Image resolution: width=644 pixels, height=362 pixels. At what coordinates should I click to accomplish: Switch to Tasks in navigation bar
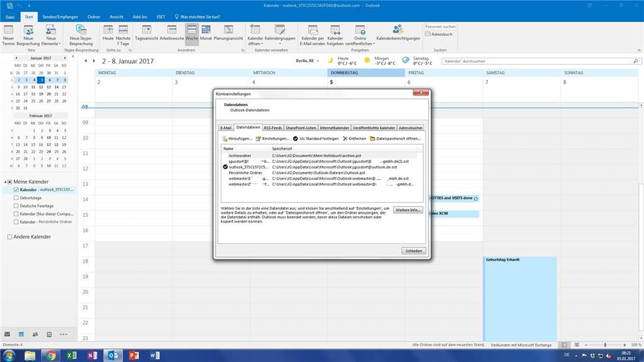coord(49,334)
